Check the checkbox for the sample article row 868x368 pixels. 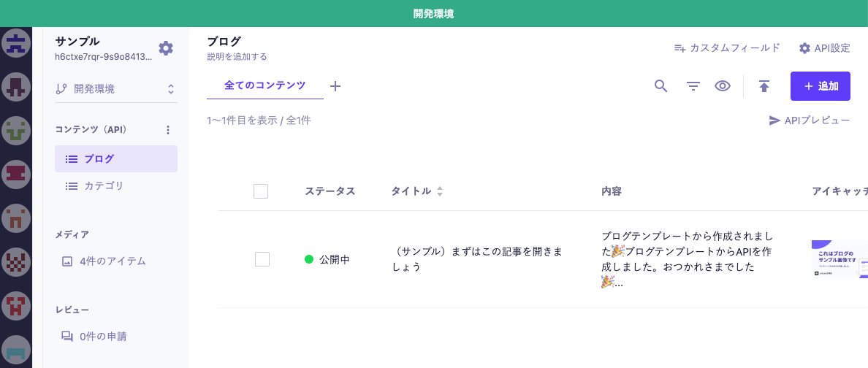262,259
